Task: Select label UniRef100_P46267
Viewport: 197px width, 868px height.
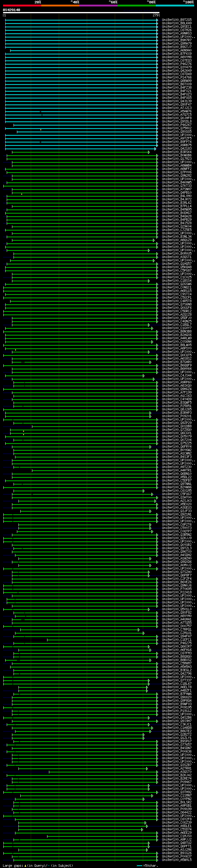Action: pos(177,125)
